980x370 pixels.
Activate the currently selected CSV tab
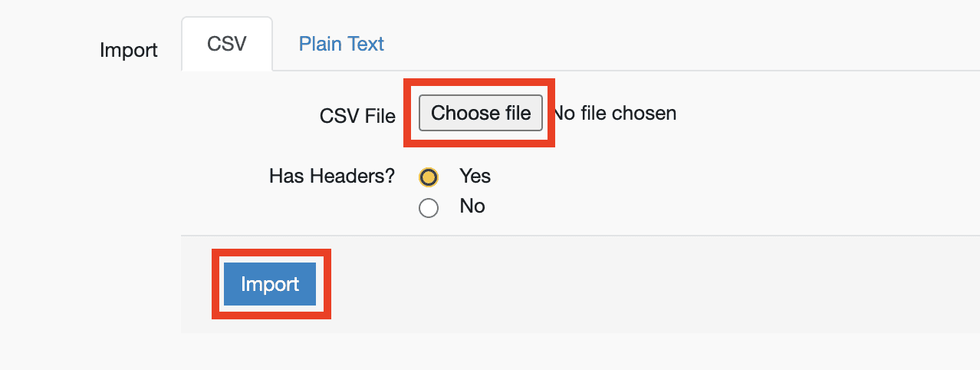click(227, 44)
